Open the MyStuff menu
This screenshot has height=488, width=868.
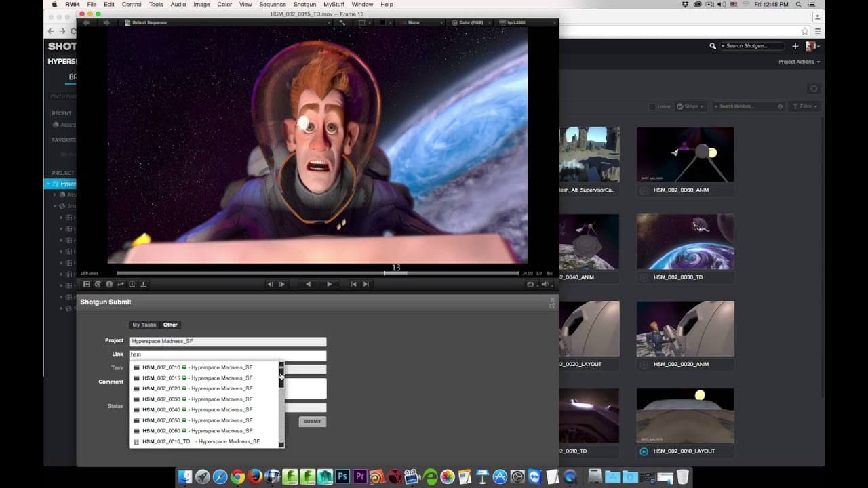tap(334, 5)
